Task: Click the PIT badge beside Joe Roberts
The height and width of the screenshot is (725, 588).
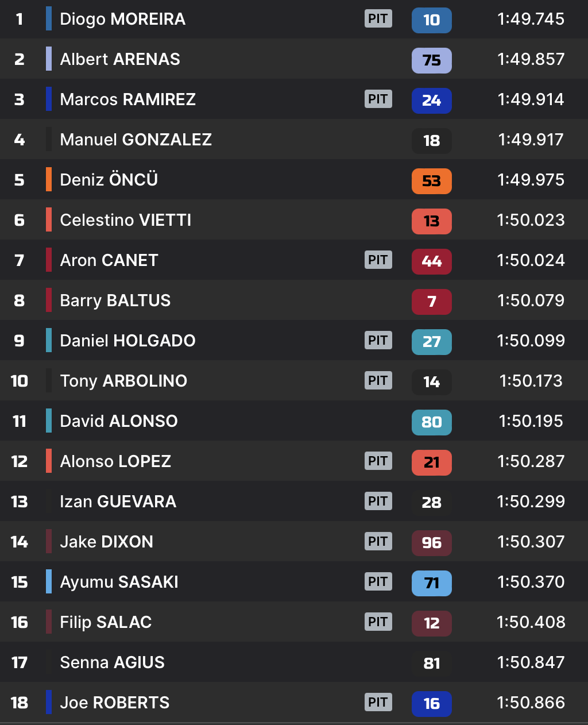Action: (378, 703)
